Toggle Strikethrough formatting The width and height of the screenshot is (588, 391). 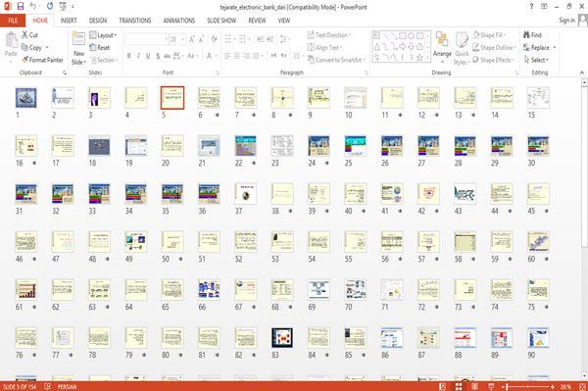point(168,56)
